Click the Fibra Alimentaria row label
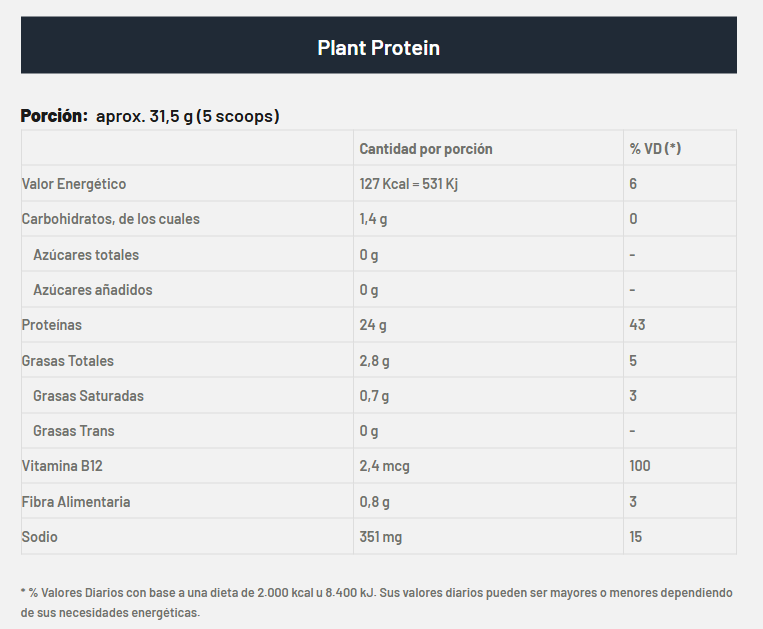Image resolution: width=763 pixels, height=629 pixels. click(x=76, y=502)
